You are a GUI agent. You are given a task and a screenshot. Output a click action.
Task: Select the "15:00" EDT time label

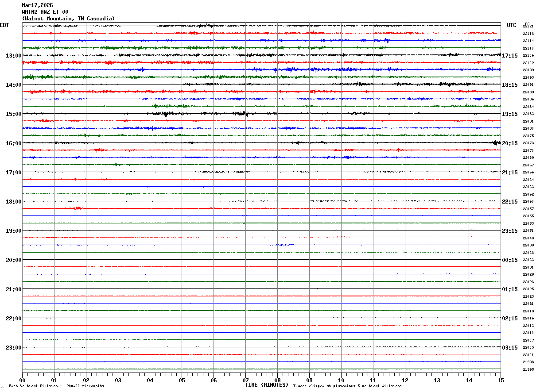point(13,114)
